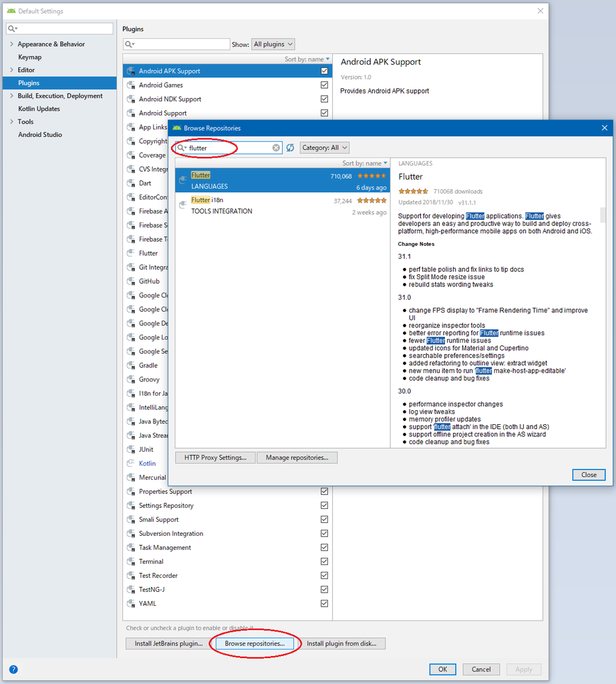
Task: Disable the TestNG-J checkbox
Action: pyautogui.click(x=324, y=590)
